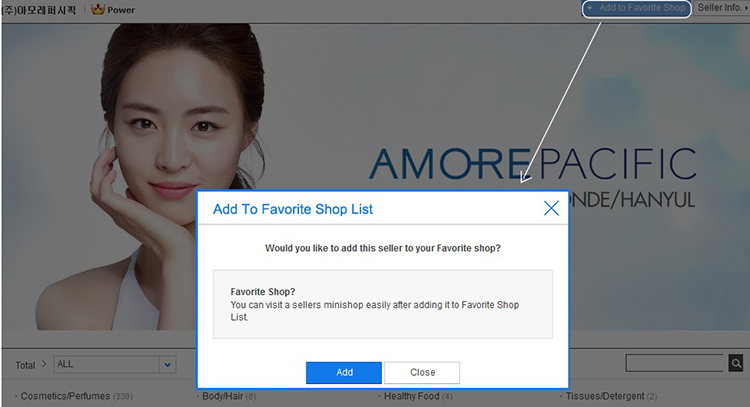Click the blue Add button

(344, 373)
